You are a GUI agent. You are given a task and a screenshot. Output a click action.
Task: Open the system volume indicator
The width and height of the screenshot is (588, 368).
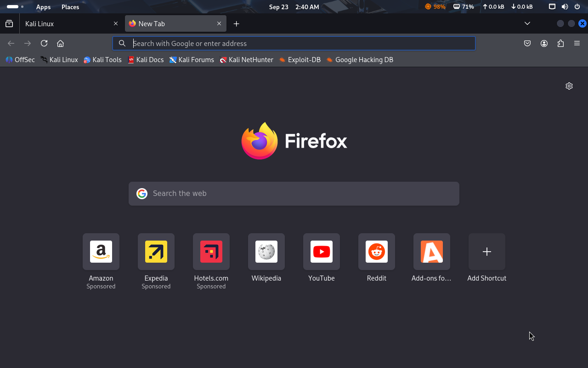[565, 7]
